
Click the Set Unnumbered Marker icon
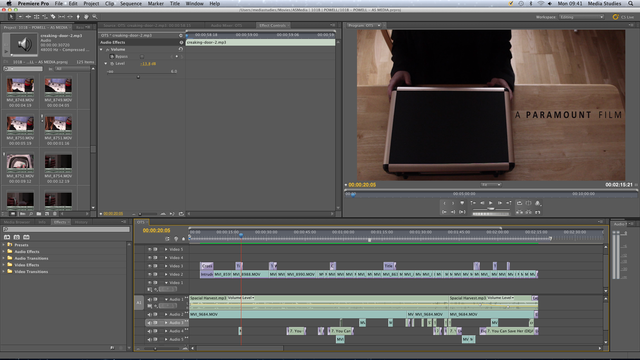click(x=462, y=203)
